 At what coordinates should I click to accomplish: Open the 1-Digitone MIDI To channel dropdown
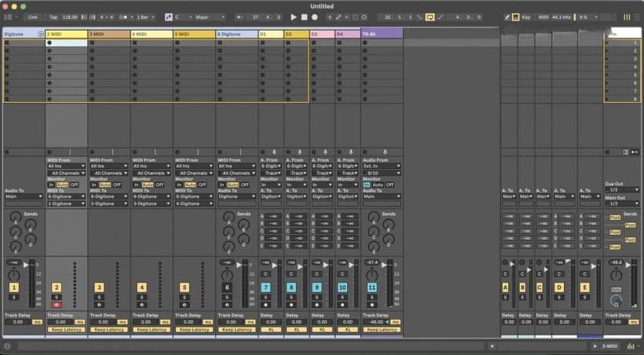click(66, 203)
